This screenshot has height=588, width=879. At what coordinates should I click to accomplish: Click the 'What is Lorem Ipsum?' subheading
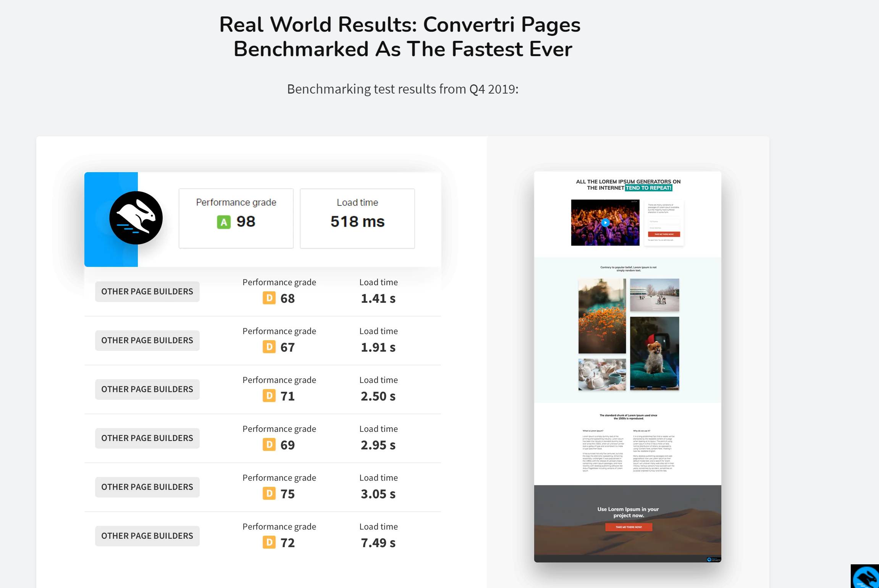click(593, 431)
